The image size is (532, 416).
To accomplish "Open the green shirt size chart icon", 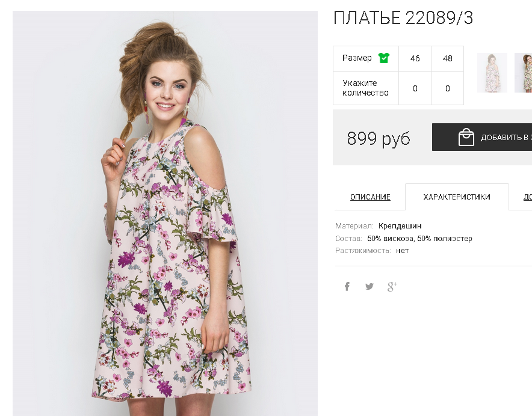I will (x=383, y=58).
